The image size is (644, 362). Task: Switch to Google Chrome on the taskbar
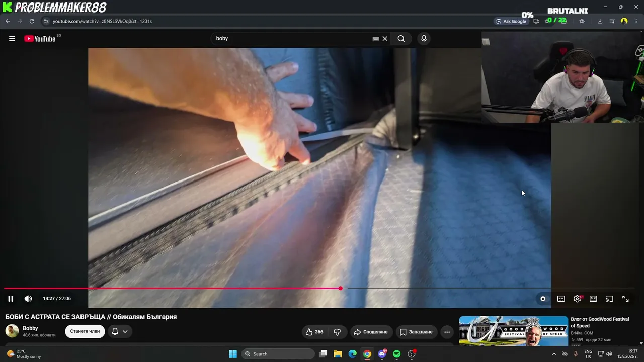coord(367,354)
